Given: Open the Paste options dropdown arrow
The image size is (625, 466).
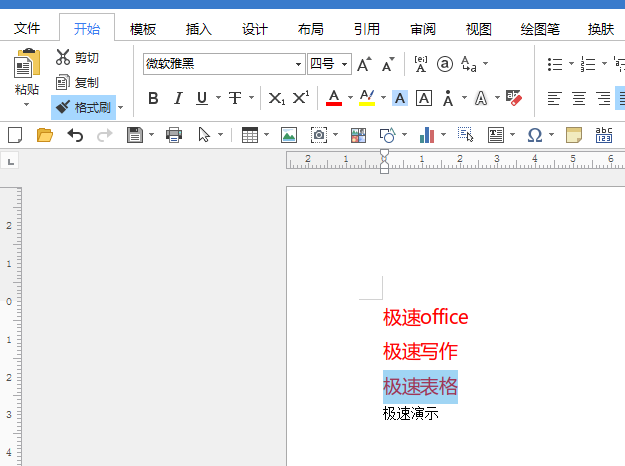Looking at the screenshot, I should click(x=26, y=104).
